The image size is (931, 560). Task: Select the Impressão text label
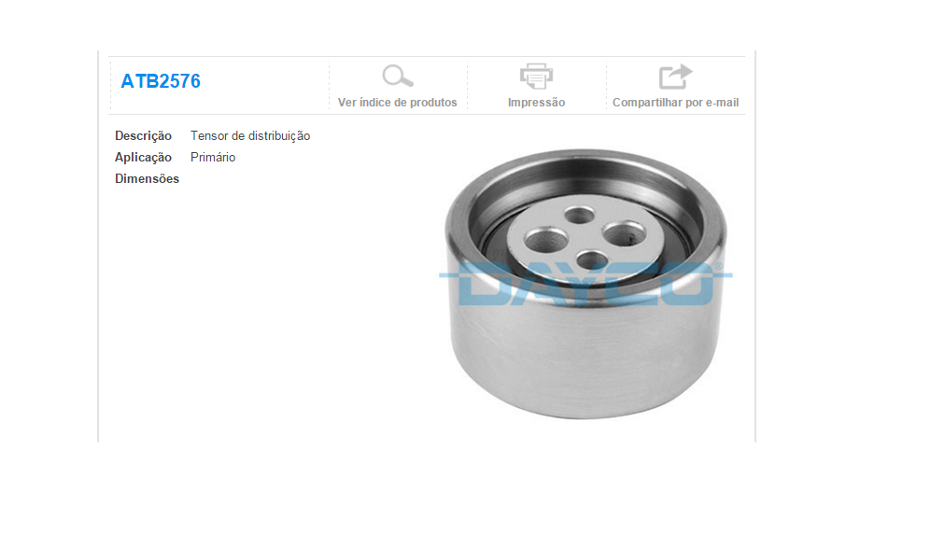pos(536,103)
